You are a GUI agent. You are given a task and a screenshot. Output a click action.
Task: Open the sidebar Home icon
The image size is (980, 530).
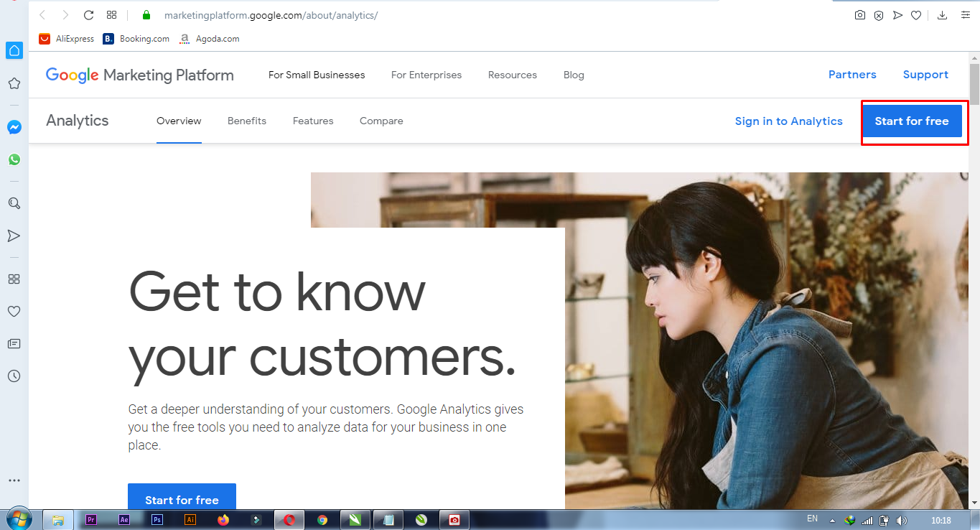14,50
